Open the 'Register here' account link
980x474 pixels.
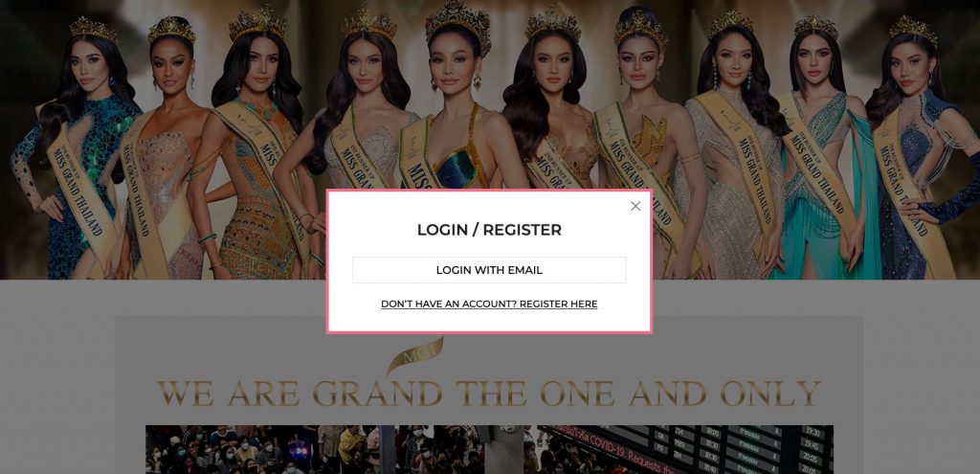point(489,304)
